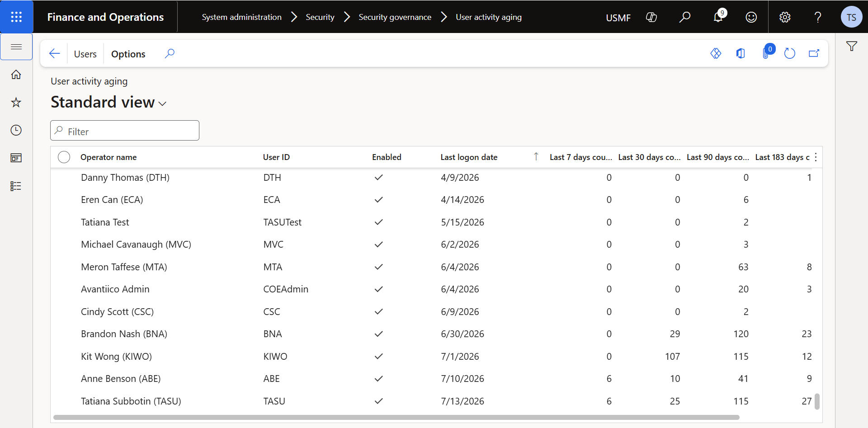Toggle the select all rows circle
This screenshot has width=868, height=428.
click(x=64, y=157)
